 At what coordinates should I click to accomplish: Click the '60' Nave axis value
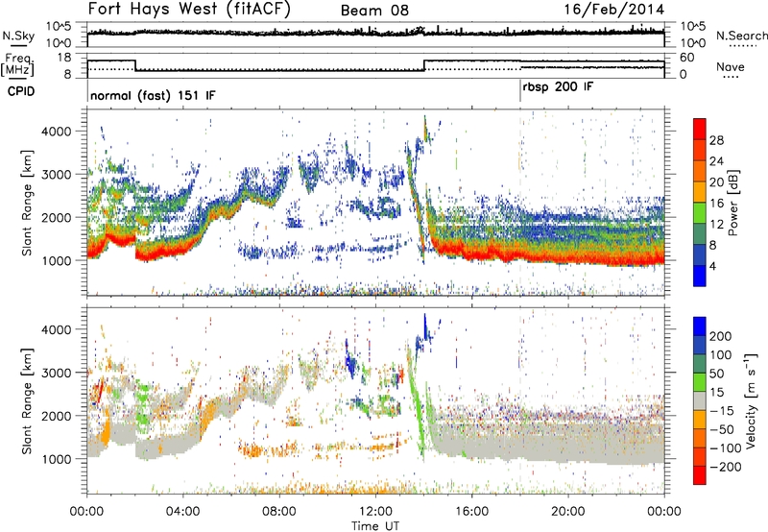click(x=687, y=58)
